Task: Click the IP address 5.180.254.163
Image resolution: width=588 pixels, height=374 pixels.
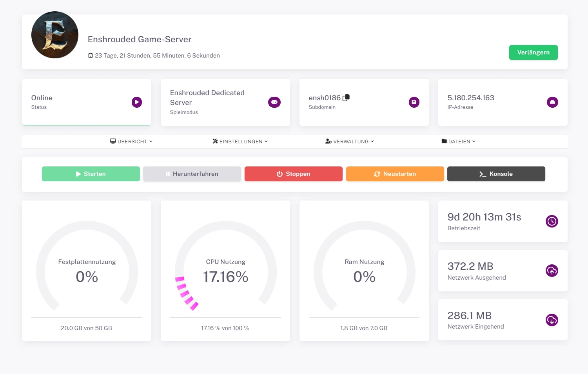Action: coord(471,98)
